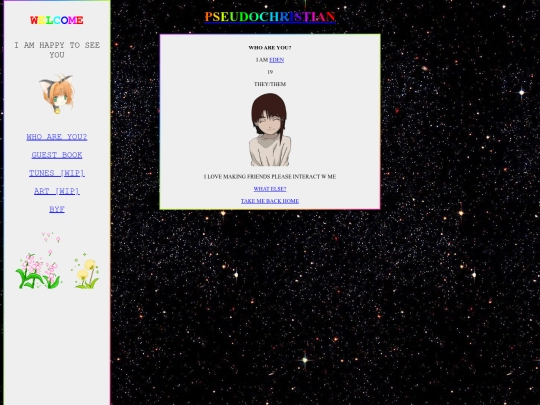This screenshot has height=405, width=540.
Task: Open the WHAT ELSE? link
Action: [270, 189]
